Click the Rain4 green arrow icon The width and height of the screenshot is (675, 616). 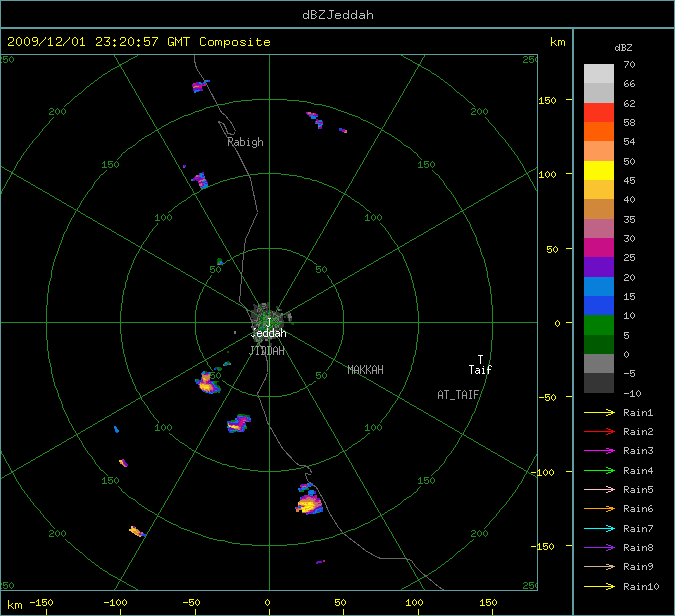tap(599, 471)
